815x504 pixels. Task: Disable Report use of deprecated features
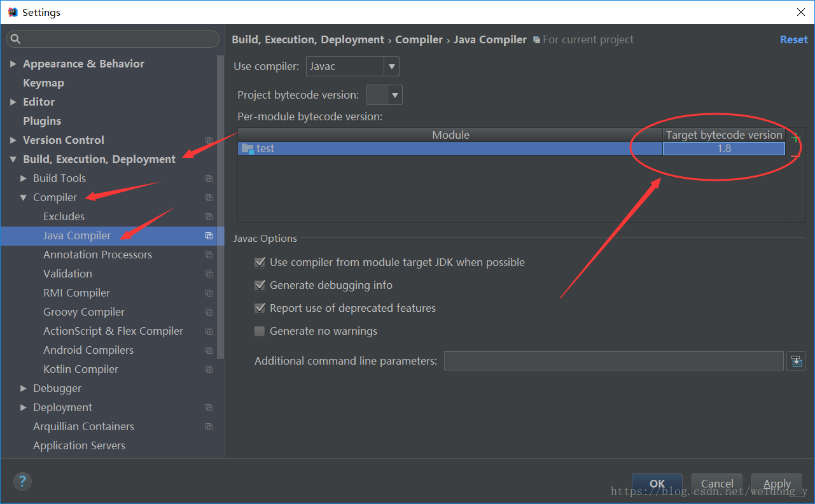pyautogui.click(x=260, y=308)
